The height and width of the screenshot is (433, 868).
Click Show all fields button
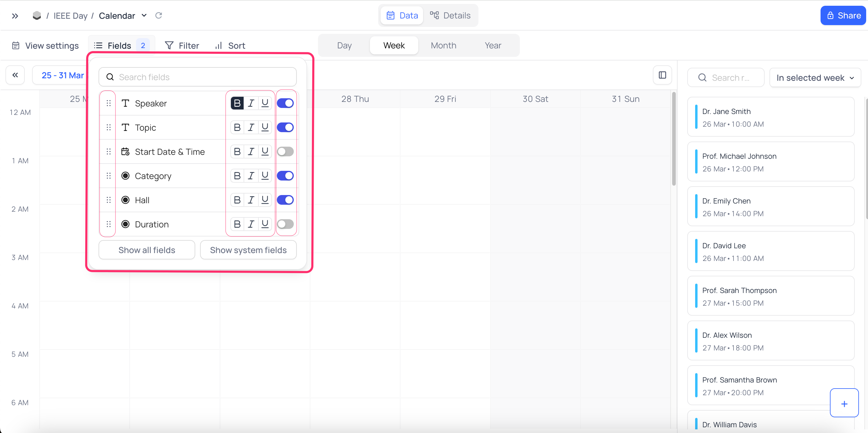(146, 250)
